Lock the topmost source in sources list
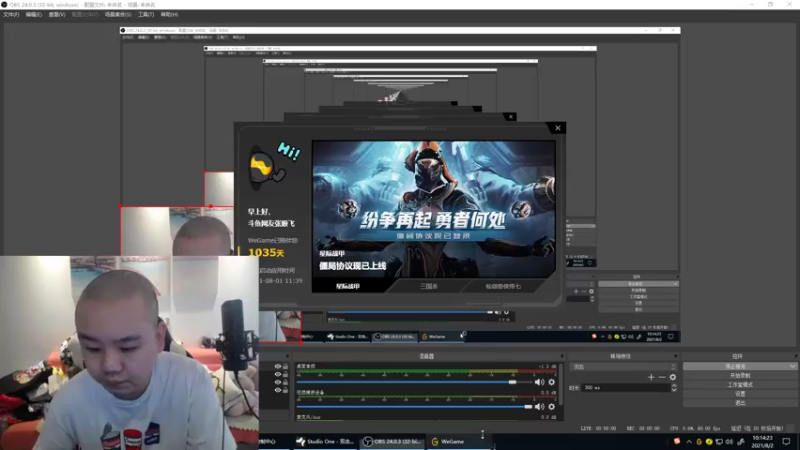This screenshot has width=800, height=450. tap(285, 366)
